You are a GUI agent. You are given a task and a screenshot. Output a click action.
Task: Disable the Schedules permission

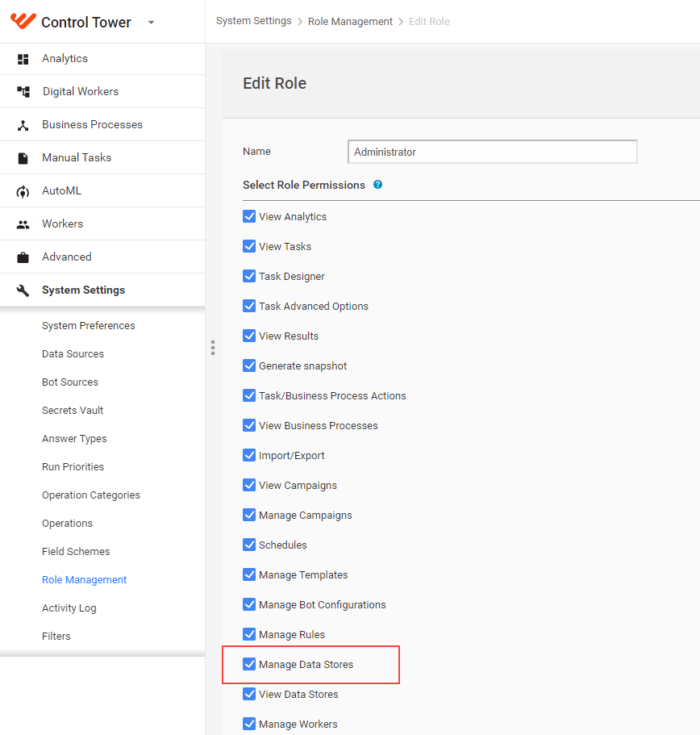pyautogui.click(x=249, y=545)
